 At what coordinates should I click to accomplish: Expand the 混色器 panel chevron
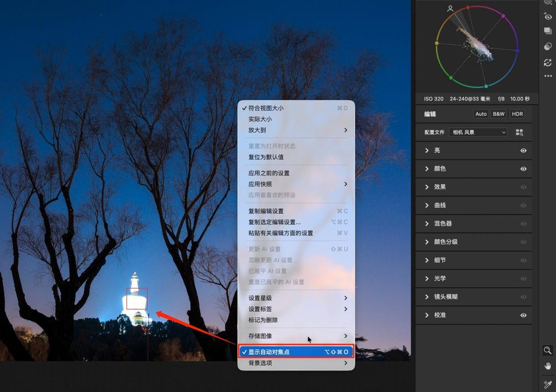(x=427, y=224)
